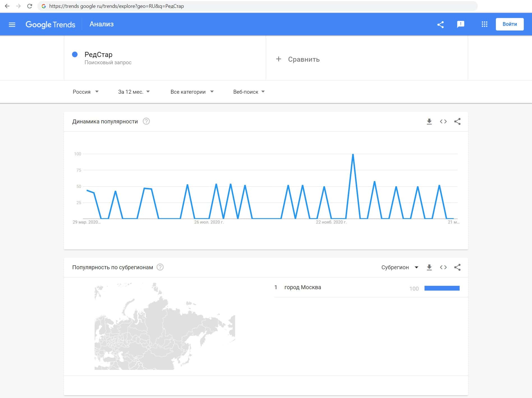The height and width of the screenshot is (398, 532).
Task: Open the За 12 мес. time range dropdown
Action: [x=134, y=92]
